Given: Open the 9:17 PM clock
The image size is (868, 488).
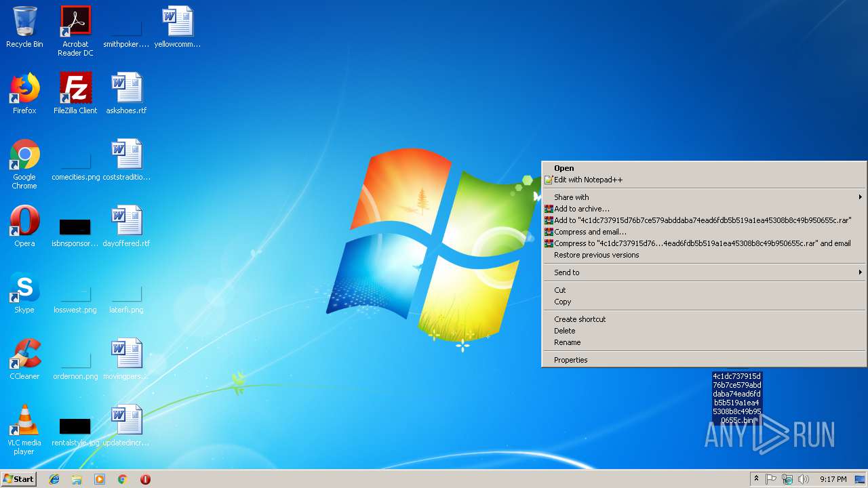Looking at the screenshot, I should [x=833, y=479].
